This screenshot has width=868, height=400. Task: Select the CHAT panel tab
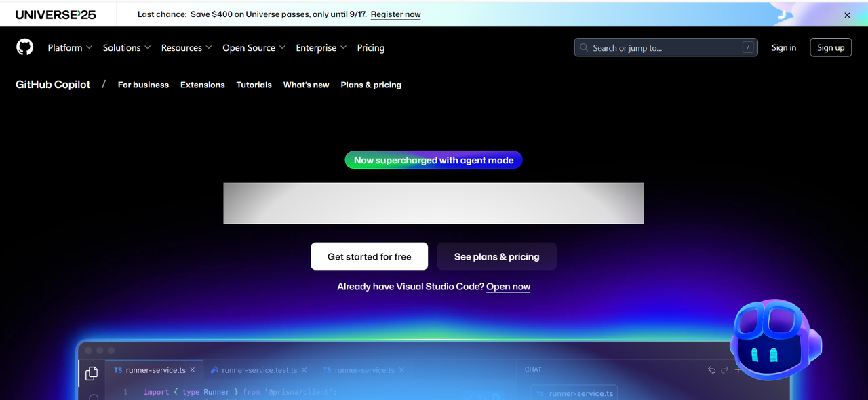pos(534,369)
